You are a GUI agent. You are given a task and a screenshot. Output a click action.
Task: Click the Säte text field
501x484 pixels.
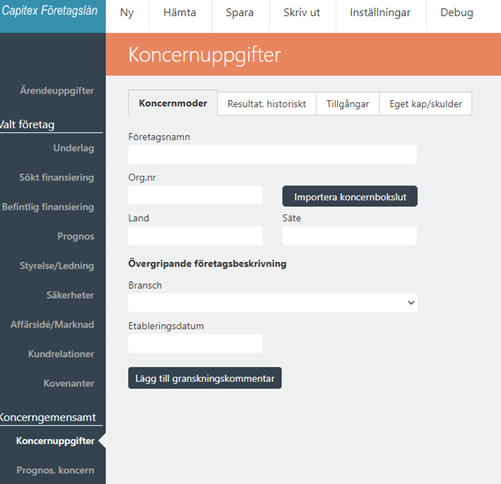tap(349, 236)
